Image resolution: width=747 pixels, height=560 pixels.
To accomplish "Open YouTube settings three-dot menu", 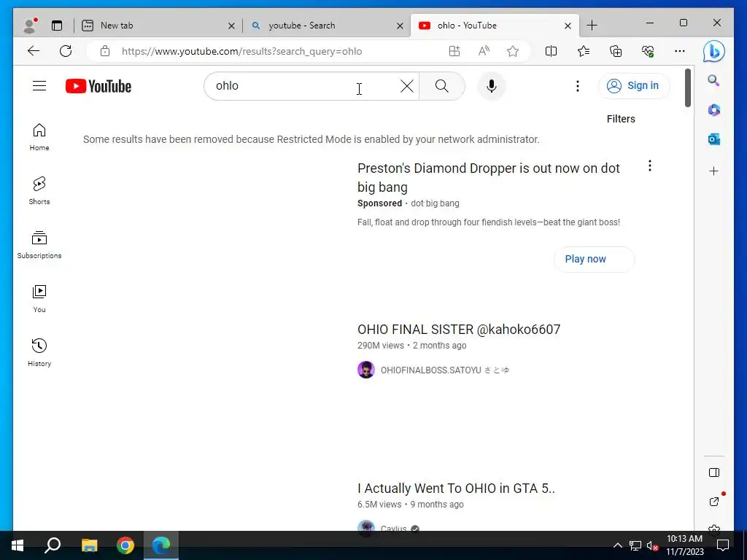I will [578, 86].
